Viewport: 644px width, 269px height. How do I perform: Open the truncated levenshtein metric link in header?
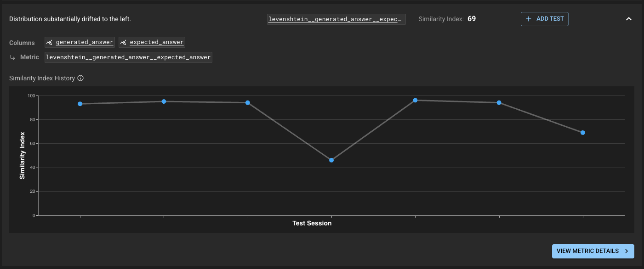pos(336,19)
